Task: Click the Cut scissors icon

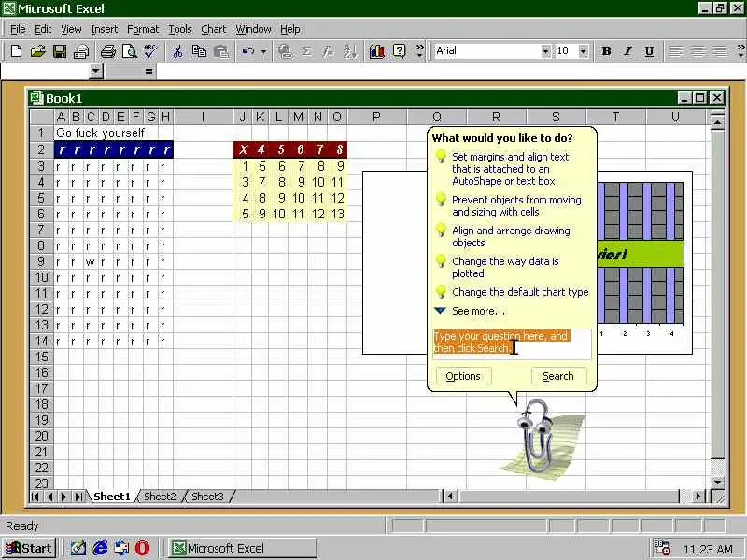Action: [177, 51]
